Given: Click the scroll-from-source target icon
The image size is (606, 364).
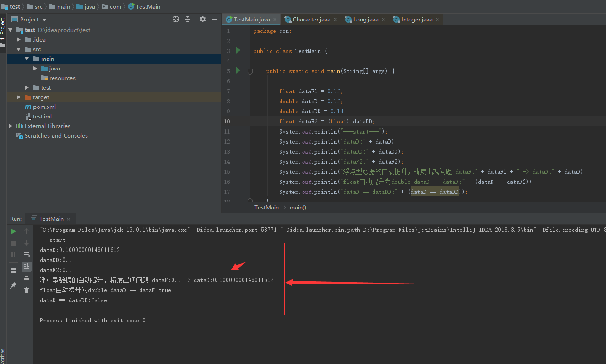Looking at the screenshot, I should click(176, 19).
